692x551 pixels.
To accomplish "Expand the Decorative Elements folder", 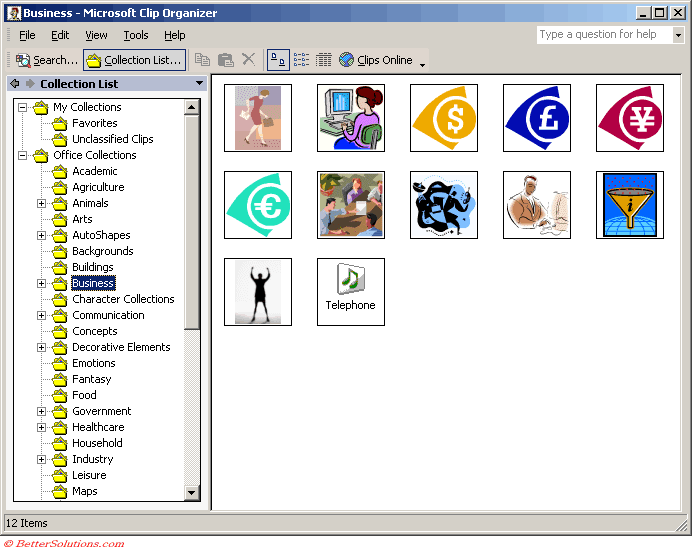I will point(41,348).
